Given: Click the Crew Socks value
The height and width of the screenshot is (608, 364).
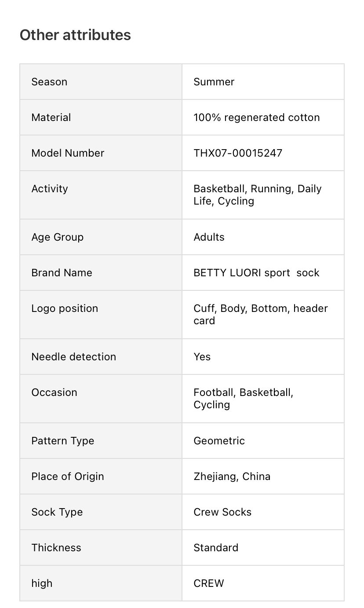Looking at the screenshot, I should pyautogui.click(x=222, y=512).
